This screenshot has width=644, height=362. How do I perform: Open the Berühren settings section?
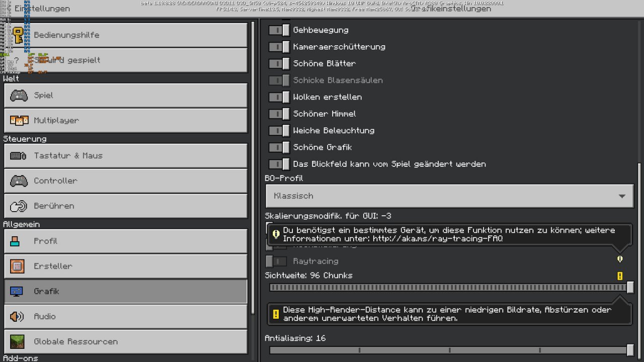click(x=126, y=206)
